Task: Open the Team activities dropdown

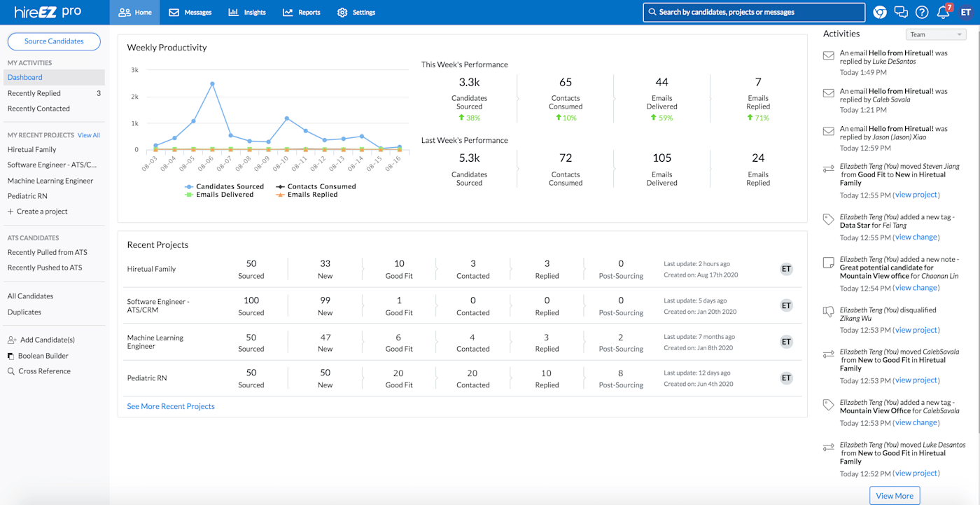Action: [x=936, y=34]
